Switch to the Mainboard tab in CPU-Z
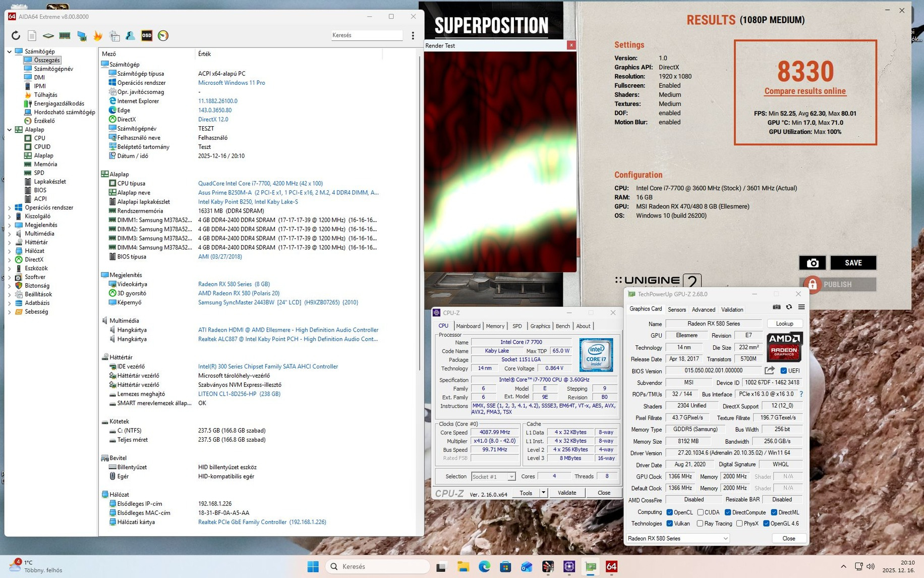 coord(468,326)
